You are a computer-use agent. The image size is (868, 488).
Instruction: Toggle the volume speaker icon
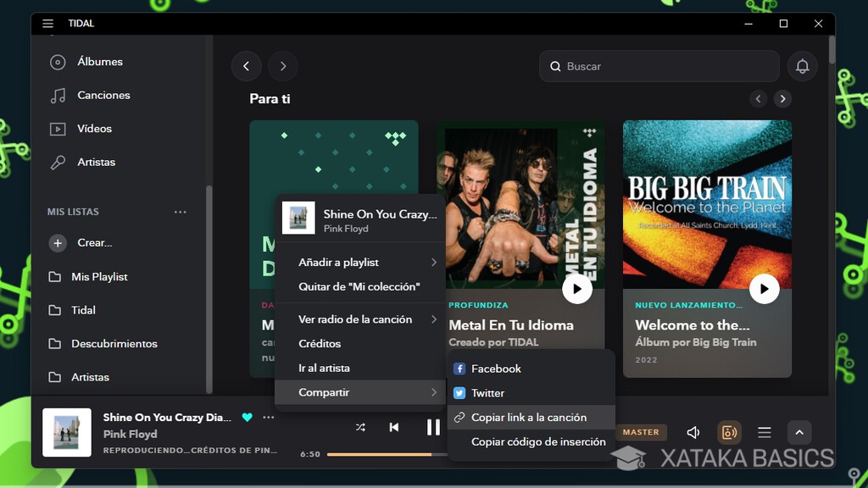693,432
